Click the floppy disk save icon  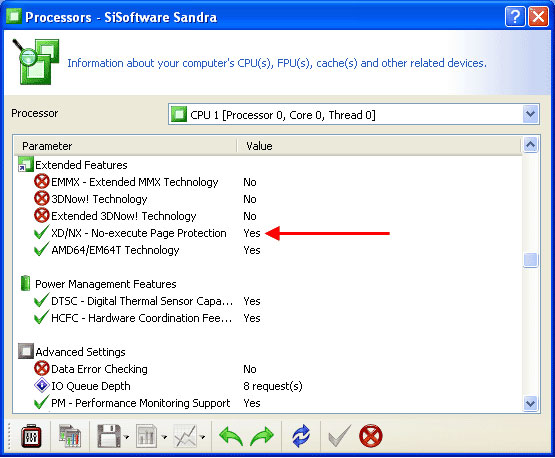[x=109, y=436]
